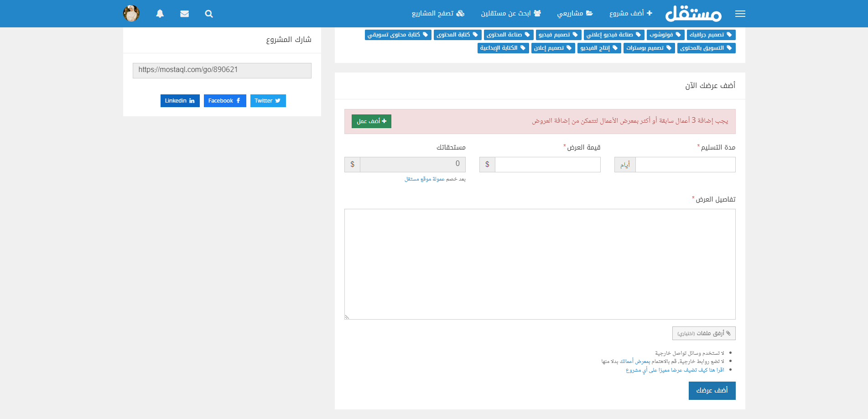
Task: Open the hamburger menu icon
Action: 740,14
